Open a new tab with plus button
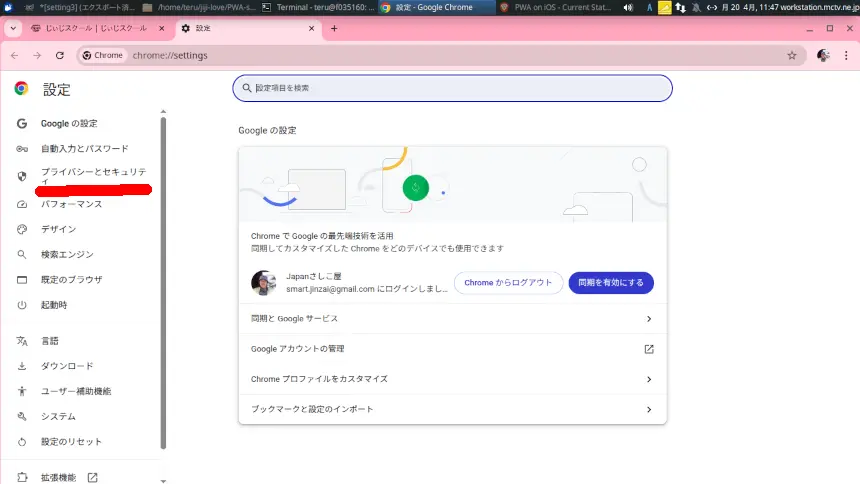This screenshot has width=860, height=484. [334, 29]
